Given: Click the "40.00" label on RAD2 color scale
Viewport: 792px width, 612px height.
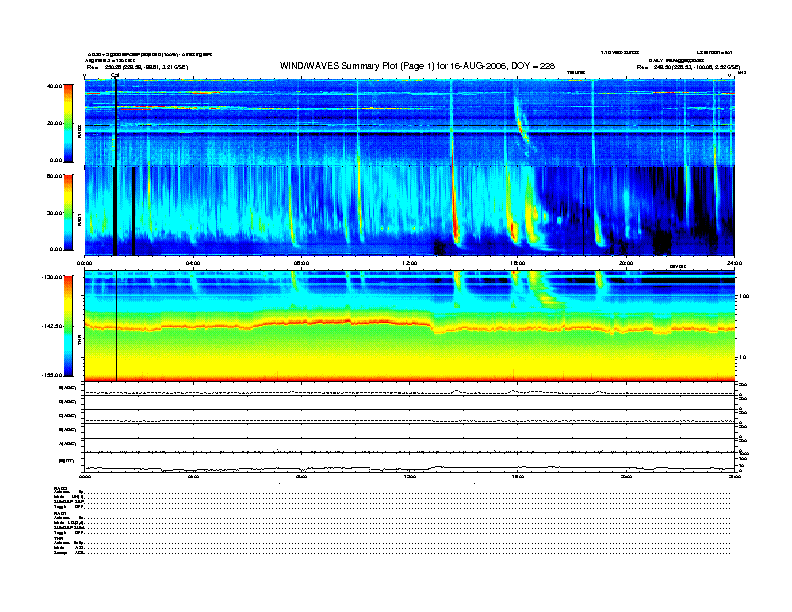Looking at the screenshot, I should [54, 86].
